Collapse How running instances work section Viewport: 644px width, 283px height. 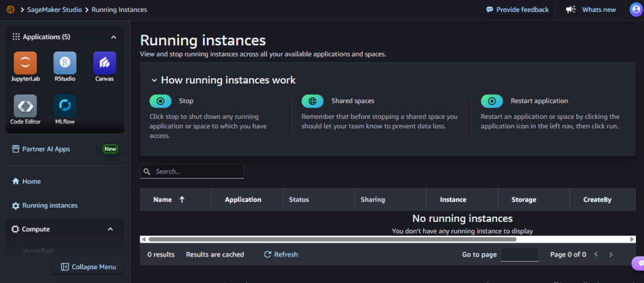point(155,80)
